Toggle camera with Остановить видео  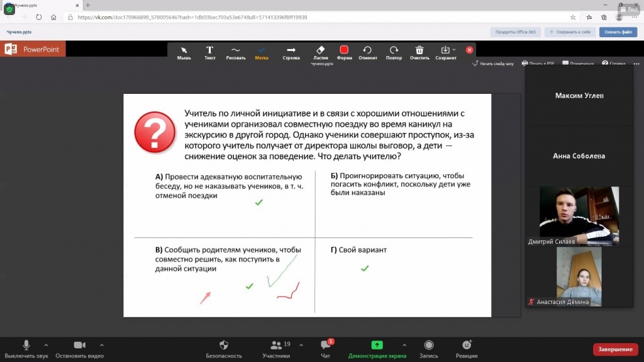tap(79, 348)
